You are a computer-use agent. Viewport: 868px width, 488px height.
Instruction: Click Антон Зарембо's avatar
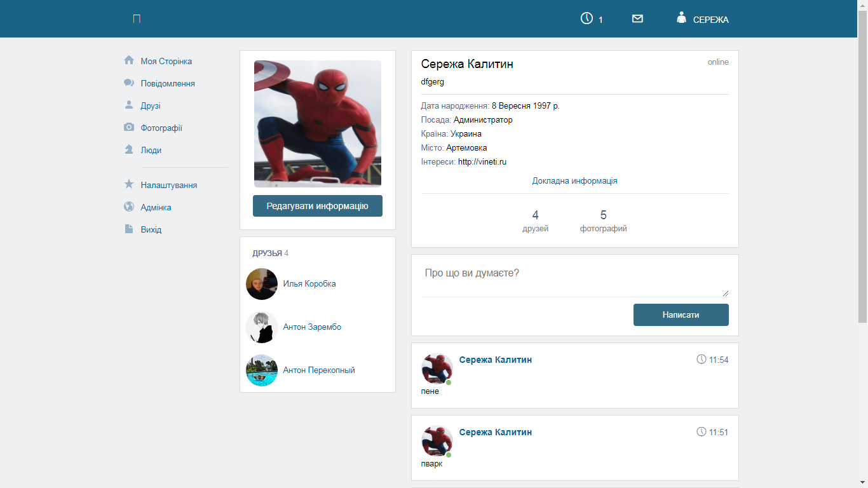pos(262,327)
